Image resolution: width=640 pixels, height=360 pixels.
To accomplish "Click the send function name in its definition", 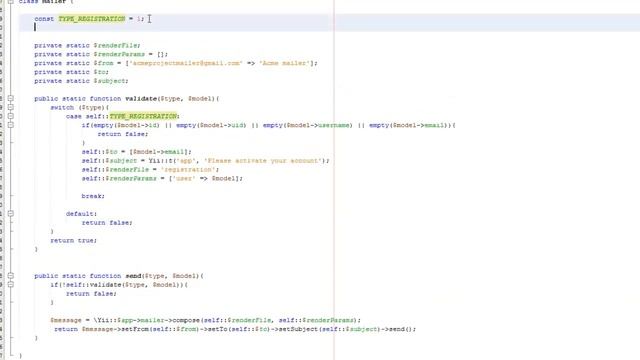I will point(133,276).
